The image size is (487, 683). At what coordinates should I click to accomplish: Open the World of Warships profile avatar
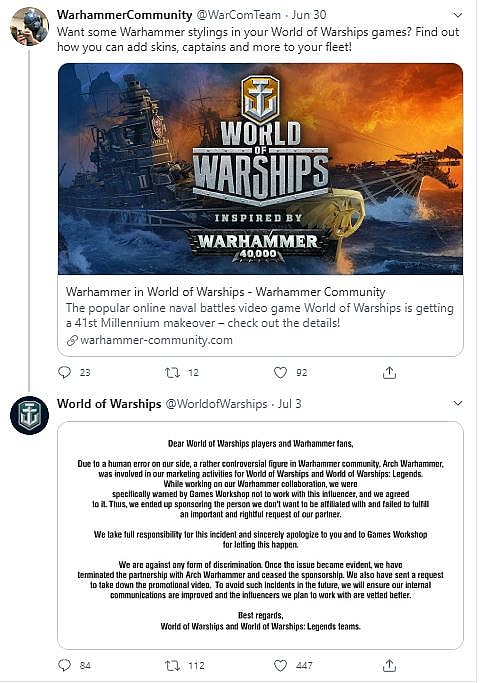[x=30, y=415]
